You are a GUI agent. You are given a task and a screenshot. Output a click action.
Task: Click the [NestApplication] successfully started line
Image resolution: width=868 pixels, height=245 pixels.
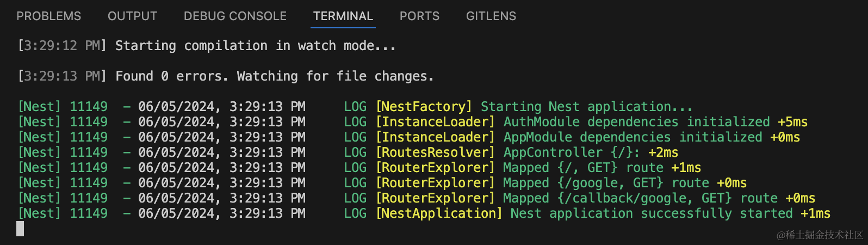pyautogui.click(x=424, y=213)
